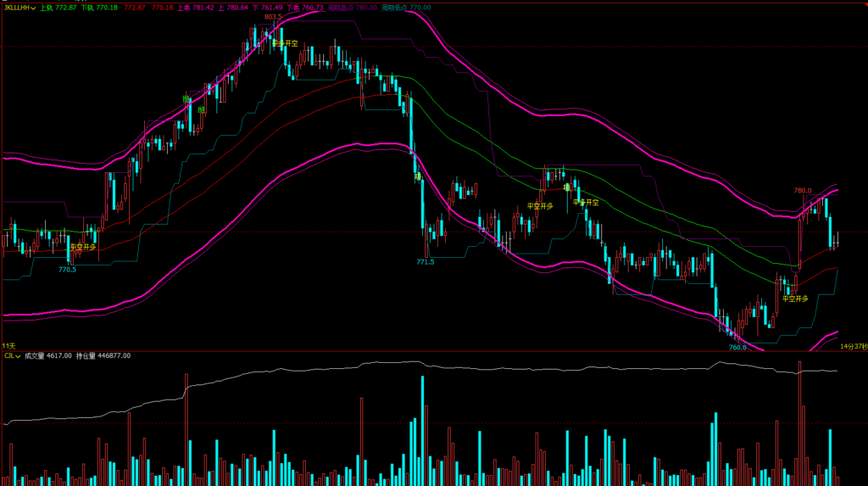Click the 持仓量 446877.00 open interest label

click(x=103, y=356)
